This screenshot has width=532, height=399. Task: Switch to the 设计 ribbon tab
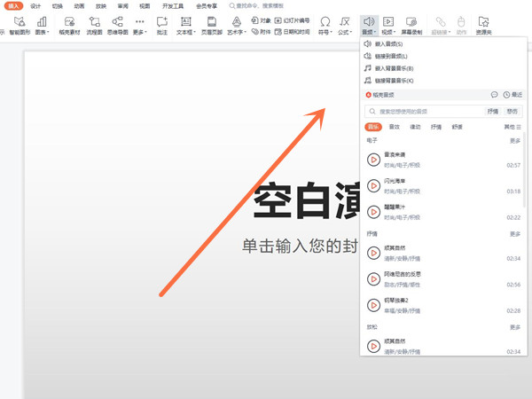pyautogui.click(x=35, y=5)
